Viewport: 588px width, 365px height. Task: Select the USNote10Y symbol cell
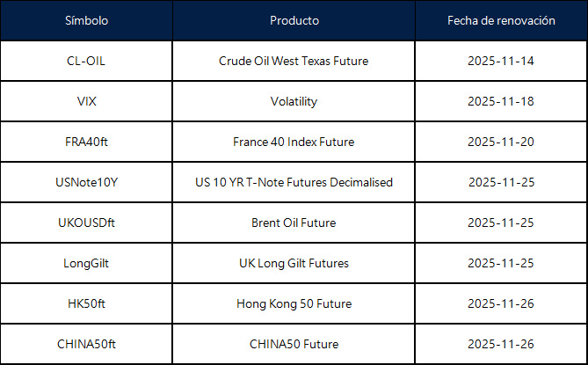(86, 182)
